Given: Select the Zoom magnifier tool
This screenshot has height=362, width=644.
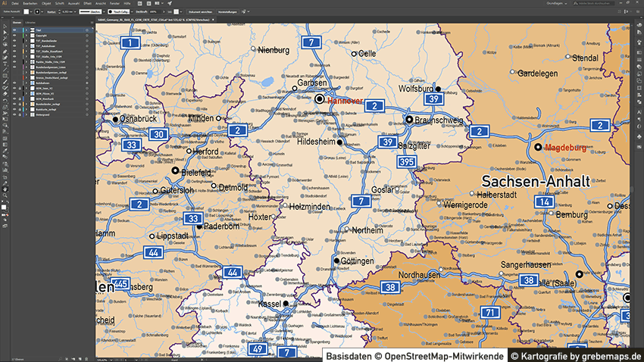Looking at the screenshot, I should (5, 195).
